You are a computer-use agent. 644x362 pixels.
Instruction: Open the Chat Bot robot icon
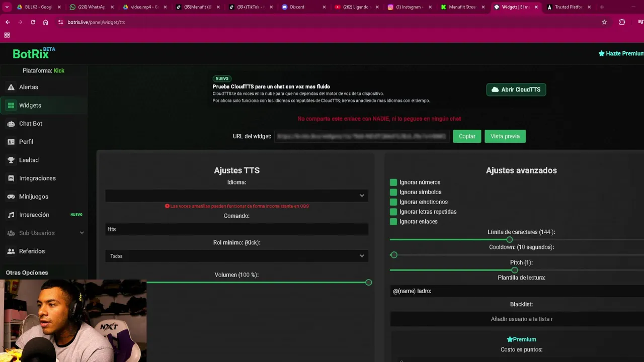(x=11, y=124)
